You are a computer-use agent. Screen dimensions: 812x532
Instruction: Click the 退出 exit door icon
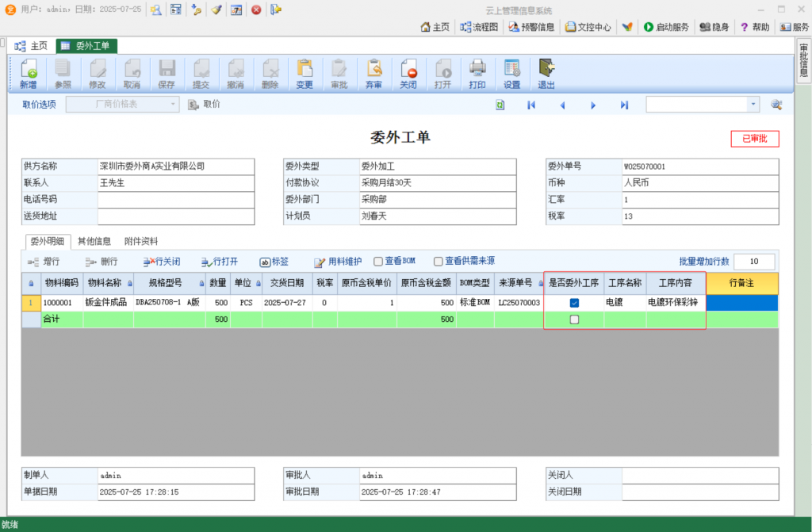(x=546, y=74)
